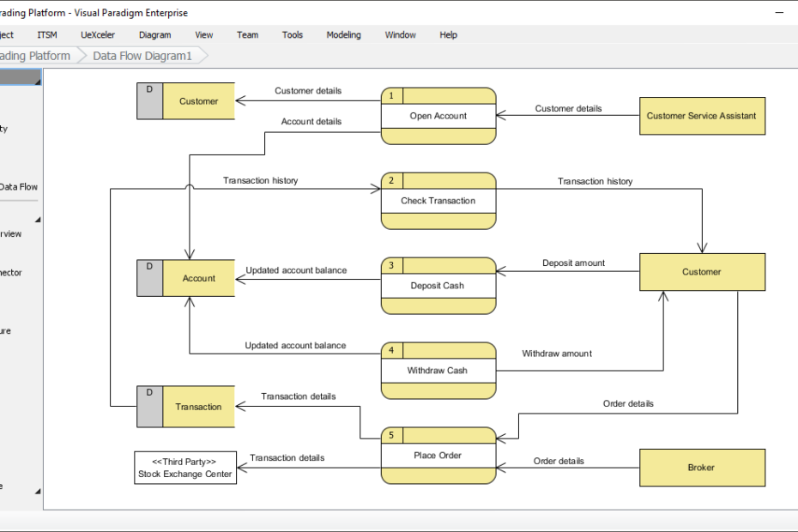Open the Modeling menu

[x=343, y=34]
